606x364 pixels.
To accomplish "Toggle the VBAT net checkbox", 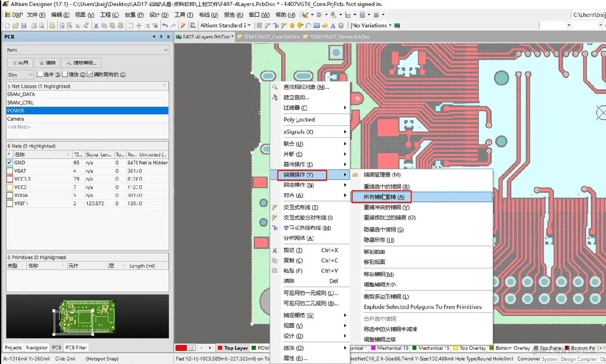I will (10, 171).
